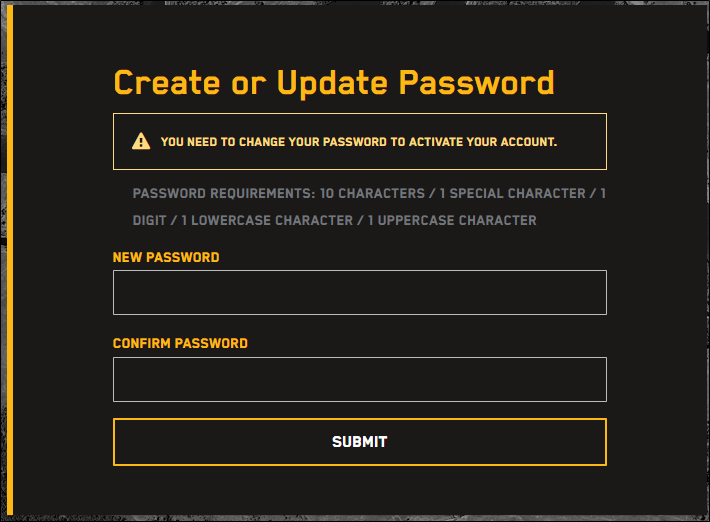Click the yellow vertical accent bar

click(x=10, y=260)
